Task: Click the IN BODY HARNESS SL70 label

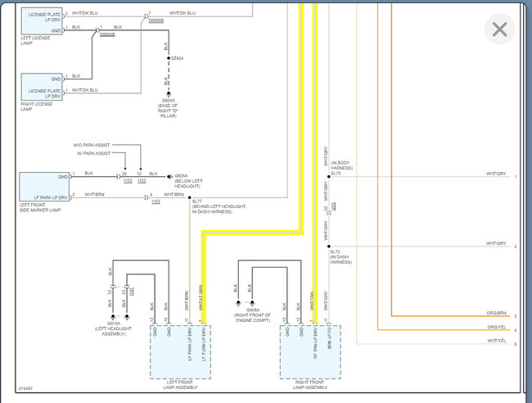Action: coord(341,168)
